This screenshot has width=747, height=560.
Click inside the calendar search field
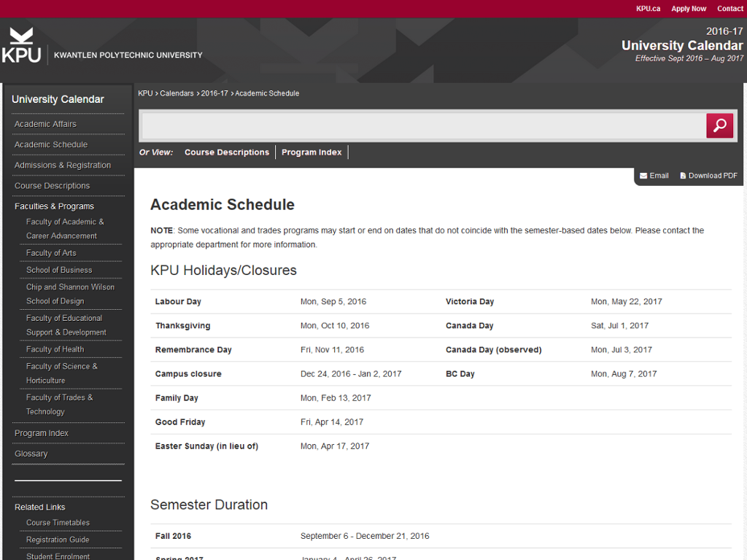pyautogui.click(x=423, y=125)
